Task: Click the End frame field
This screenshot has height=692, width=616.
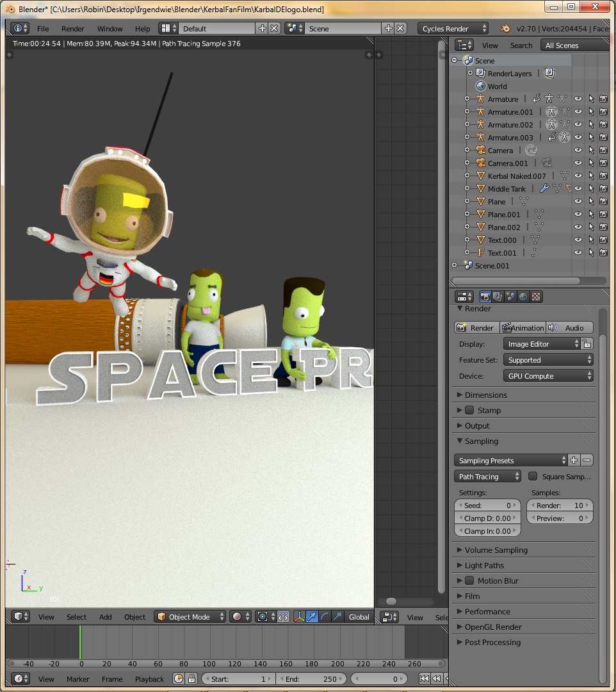Action: (x=311, y=679)
